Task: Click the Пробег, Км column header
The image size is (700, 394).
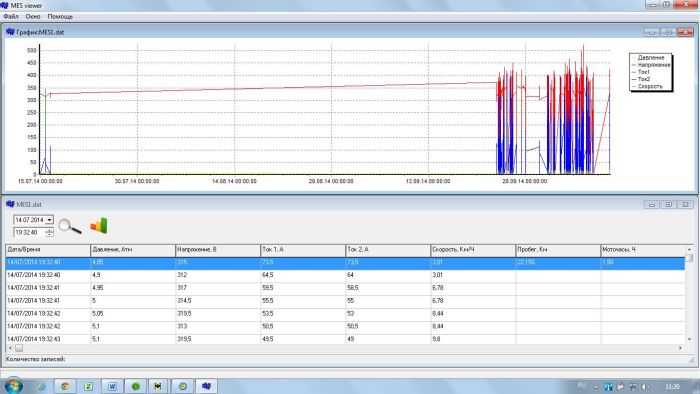Action: click(x=558, y=250)
